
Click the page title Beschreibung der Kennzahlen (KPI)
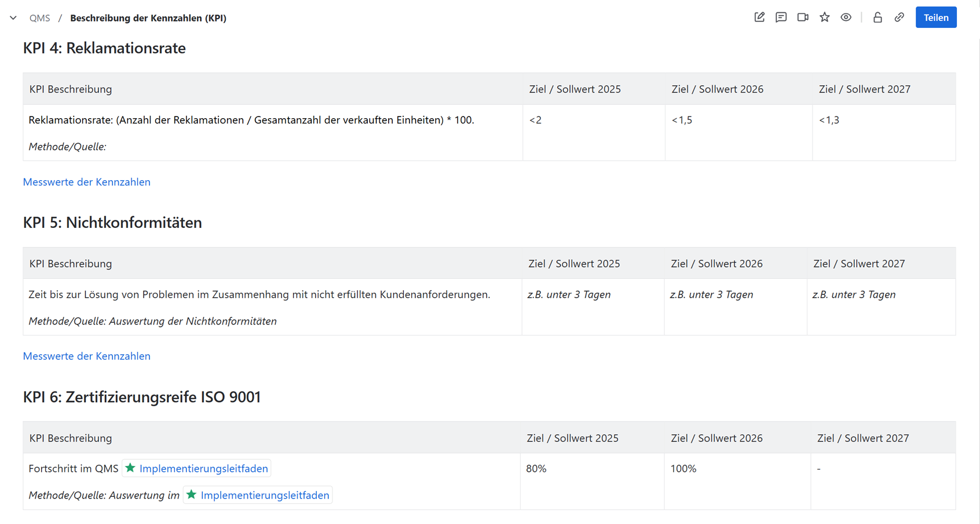pos(148,18)
